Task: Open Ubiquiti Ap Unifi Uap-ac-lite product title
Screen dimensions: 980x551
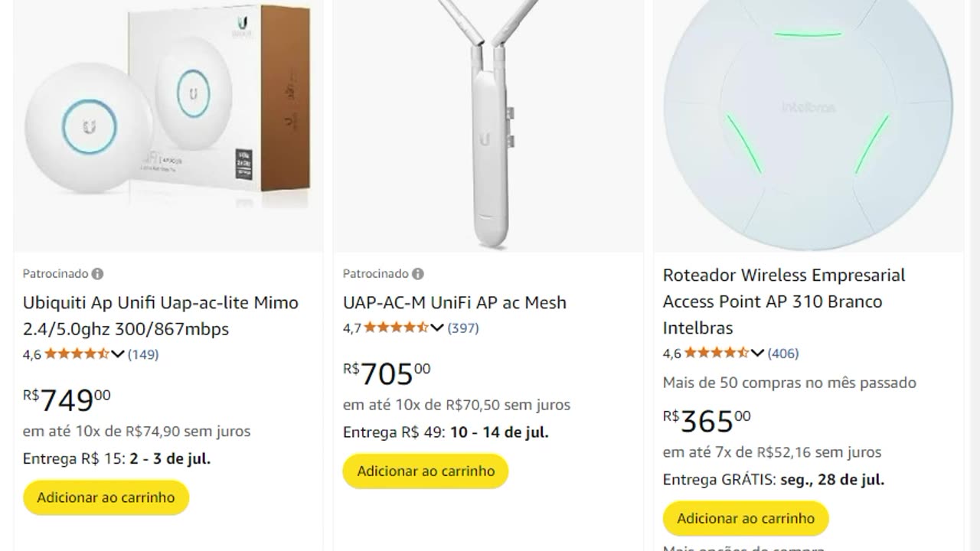Action: click(x=160, y=315)
